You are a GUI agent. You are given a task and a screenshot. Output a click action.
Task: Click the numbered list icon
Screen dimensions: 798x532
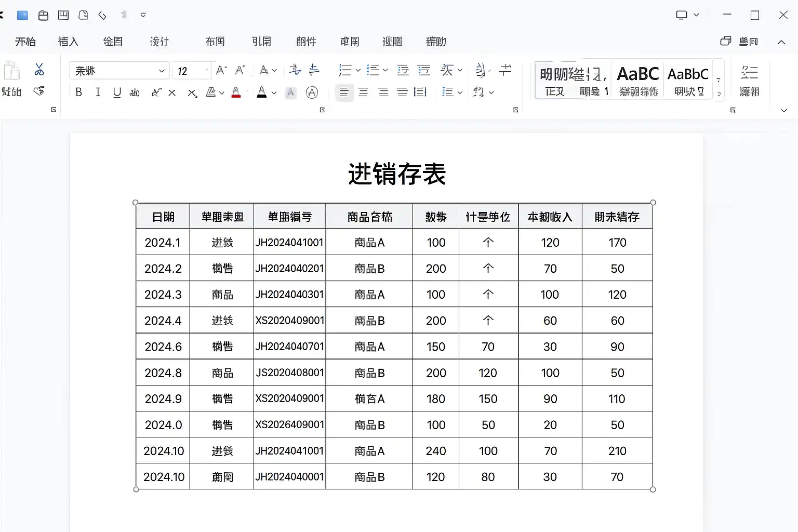(373, 70)
